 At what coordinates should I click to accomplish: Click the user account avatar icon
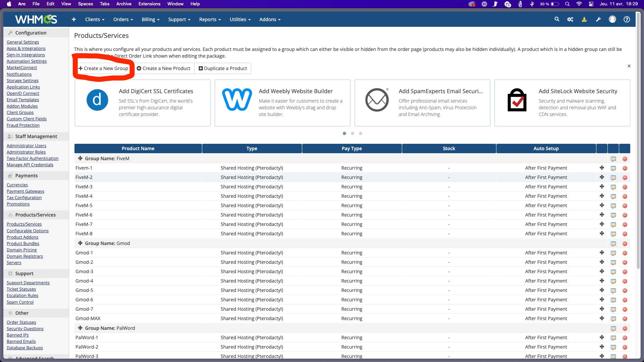point(612,19)
